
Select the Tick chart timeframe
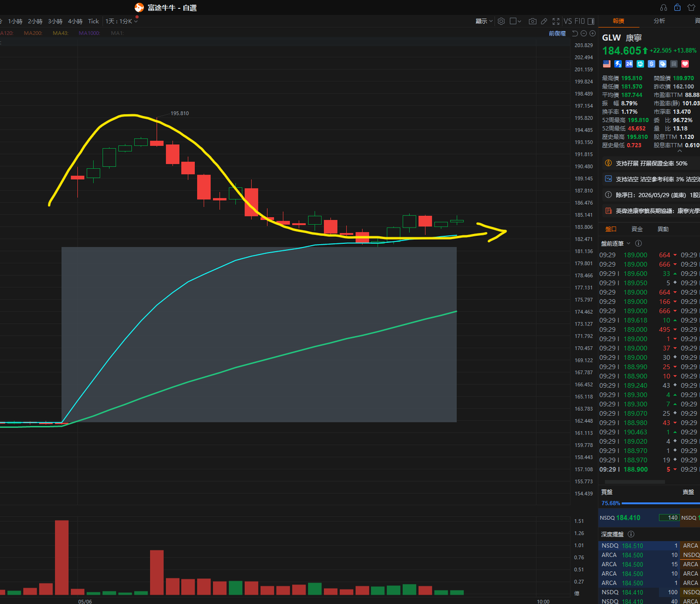[93, 21]
